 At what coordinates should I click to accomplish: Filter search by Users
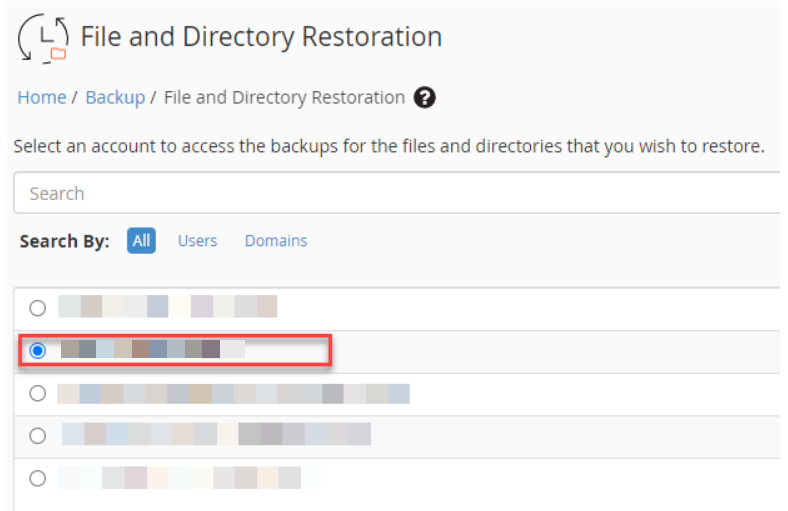tap(198, 241)
